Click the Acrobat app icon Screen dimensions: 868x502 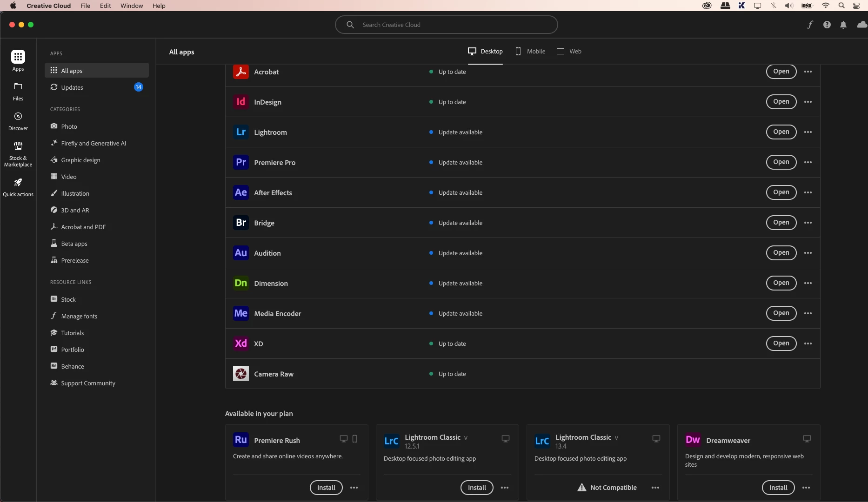(241, 72)
